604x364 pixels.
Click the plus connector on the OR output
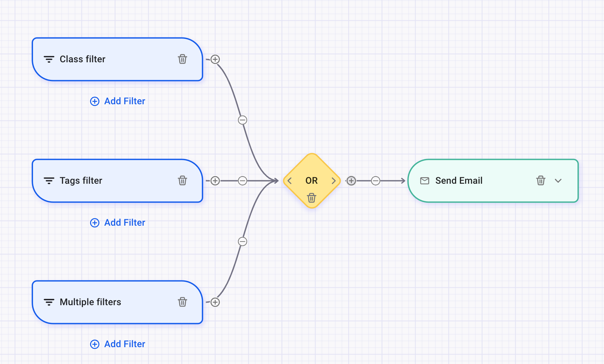(x=351, y=180)
